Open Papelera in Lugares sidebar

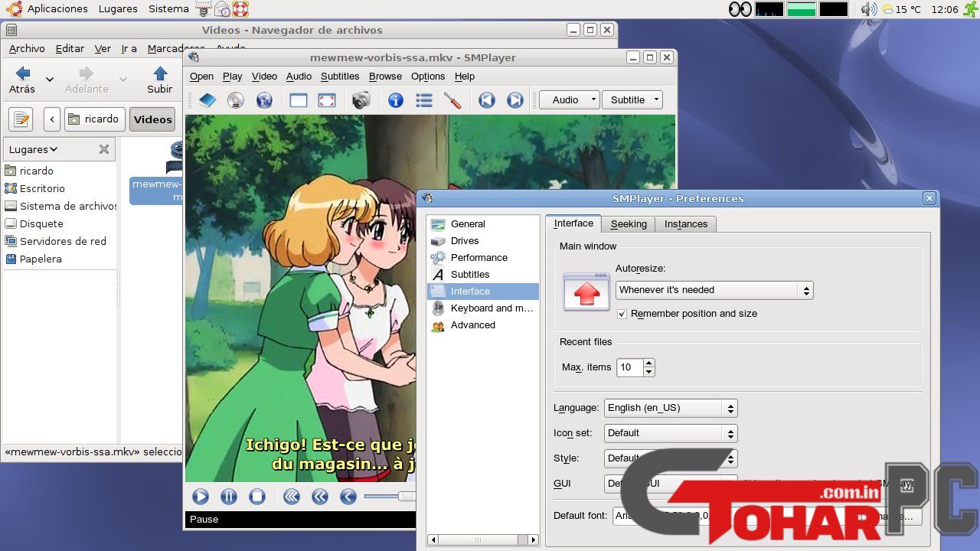click(x=41, y=259)
